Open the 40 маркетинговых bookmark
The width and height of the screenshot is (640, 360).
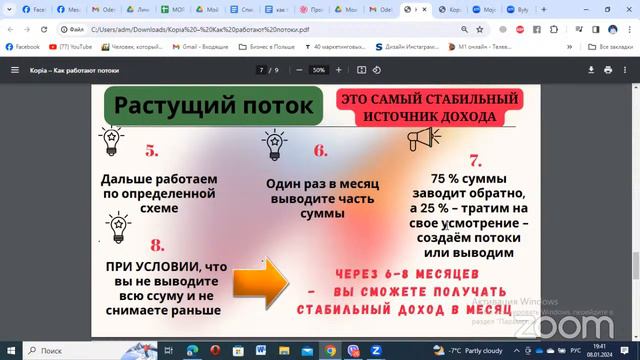click(335, 47)
